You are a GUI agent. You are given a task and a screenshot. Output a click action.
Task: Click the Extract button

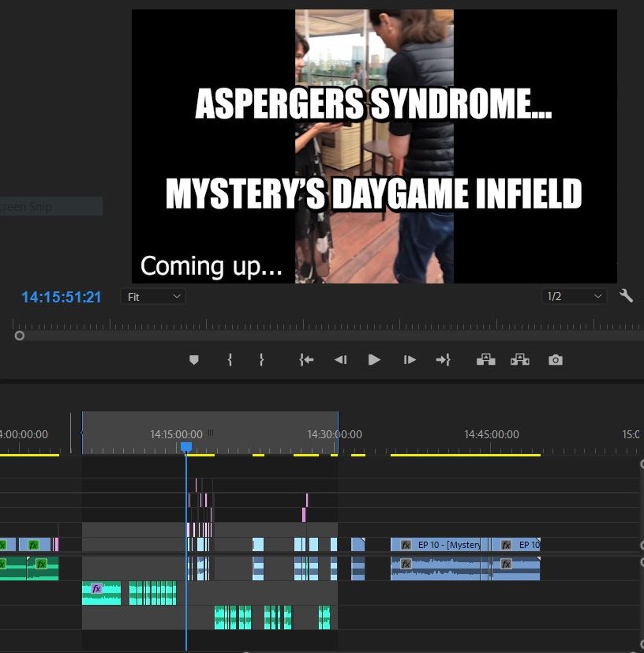point(519,360)
